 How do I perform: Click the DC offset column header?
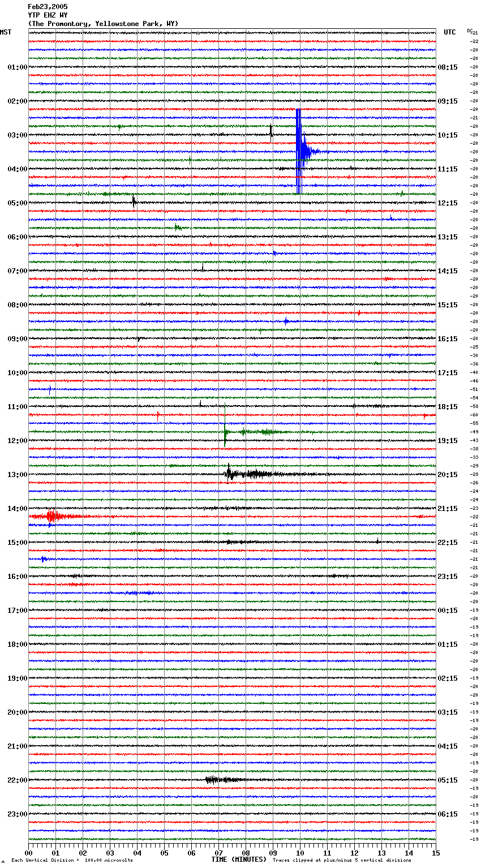[x=469, y=31]
